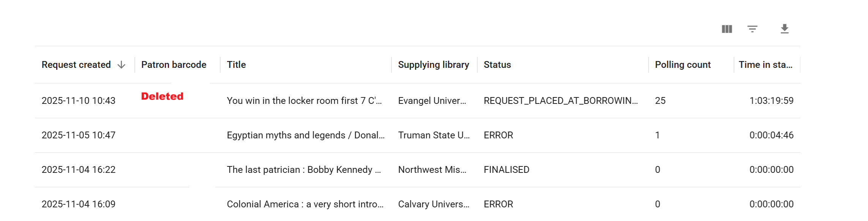This screenshot has width=868, height=221.
Task: Click 'The last patrician' title cell
Action: tap(303, 170)
